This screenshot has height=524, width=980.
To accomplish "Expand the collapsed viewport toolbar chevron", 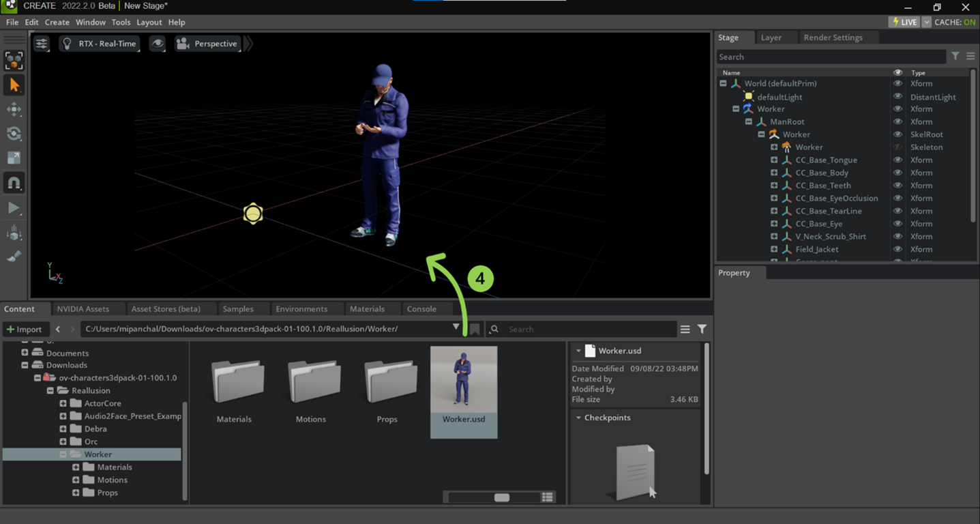I will (x=249, y=44).
